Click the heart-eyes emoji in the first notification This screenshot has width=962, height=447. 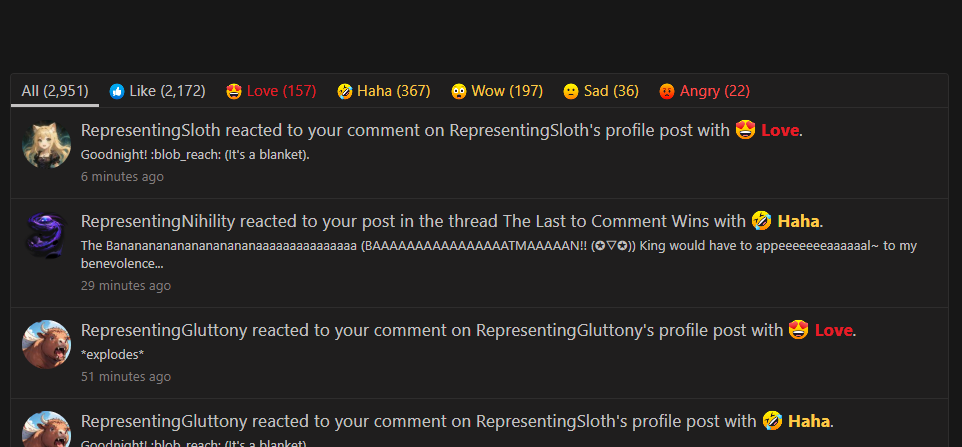[744, 131]
